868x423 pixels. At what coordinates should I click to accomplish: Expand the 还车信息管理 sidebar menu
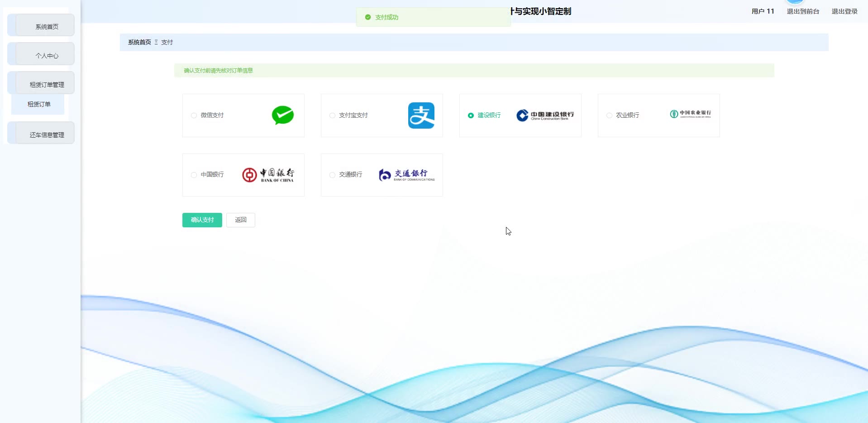(x=41, y=133)
